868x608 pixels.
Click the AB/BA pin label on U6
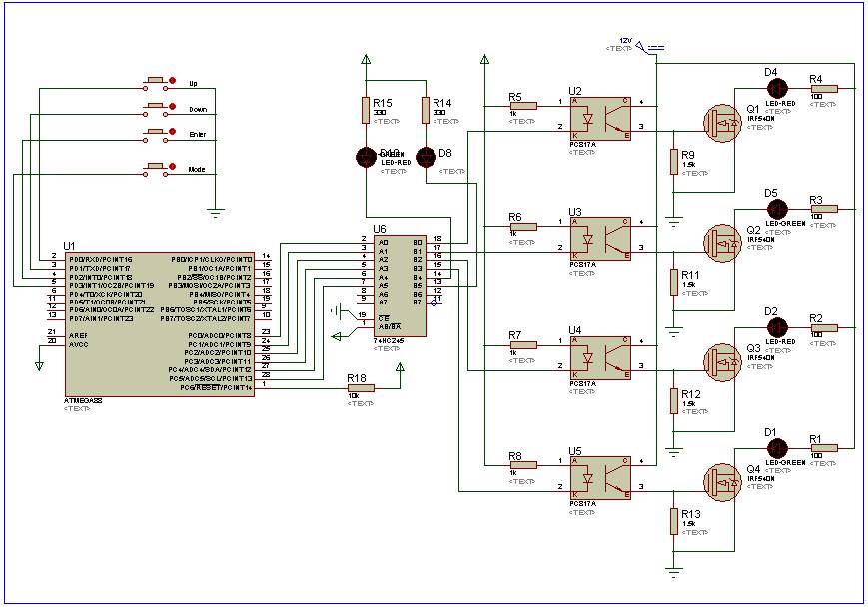(390, 326)
